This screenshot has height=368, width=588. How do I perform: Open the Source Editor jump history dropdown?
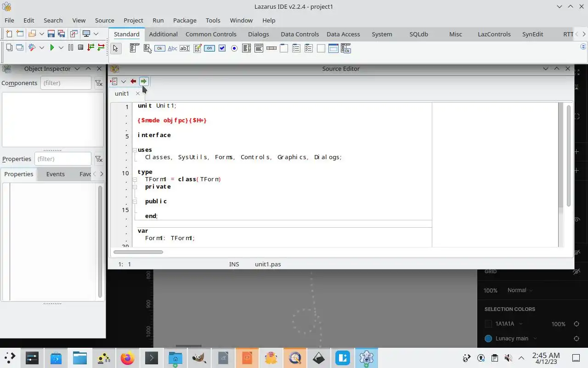124,81
